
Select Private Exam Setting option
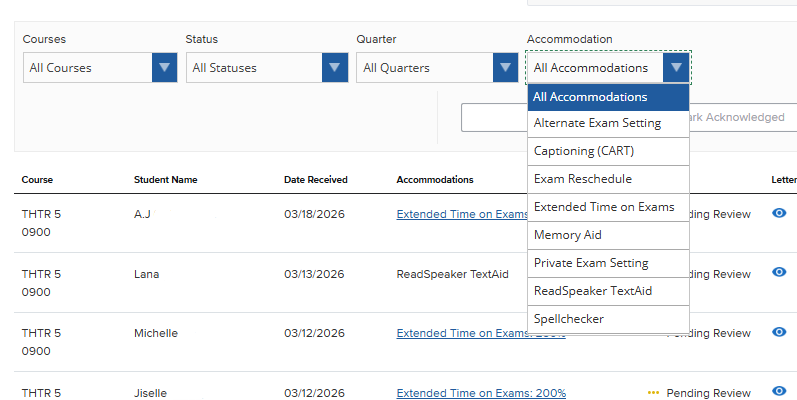point(608,263)
